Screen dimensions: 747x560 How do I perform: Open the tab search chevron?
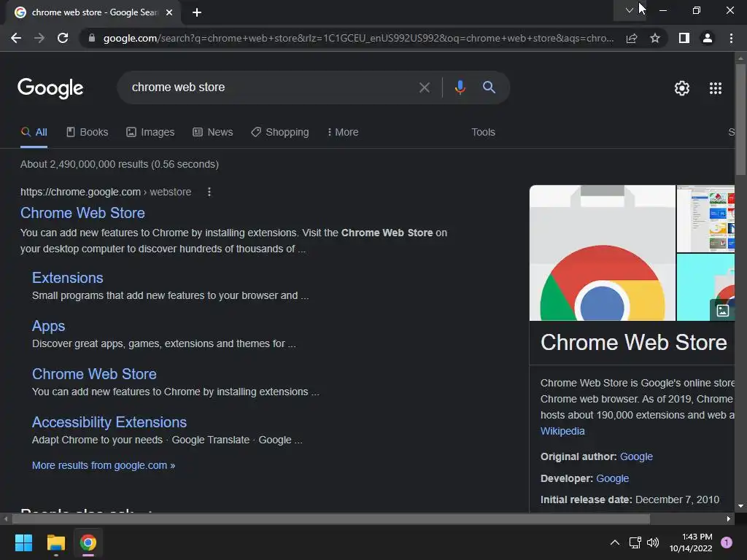click(630, 10)
